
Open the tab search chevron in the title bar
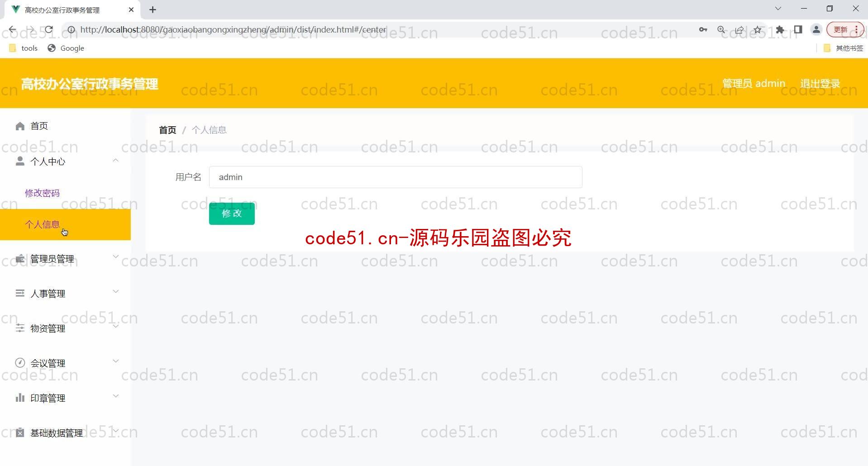point(778,9)
